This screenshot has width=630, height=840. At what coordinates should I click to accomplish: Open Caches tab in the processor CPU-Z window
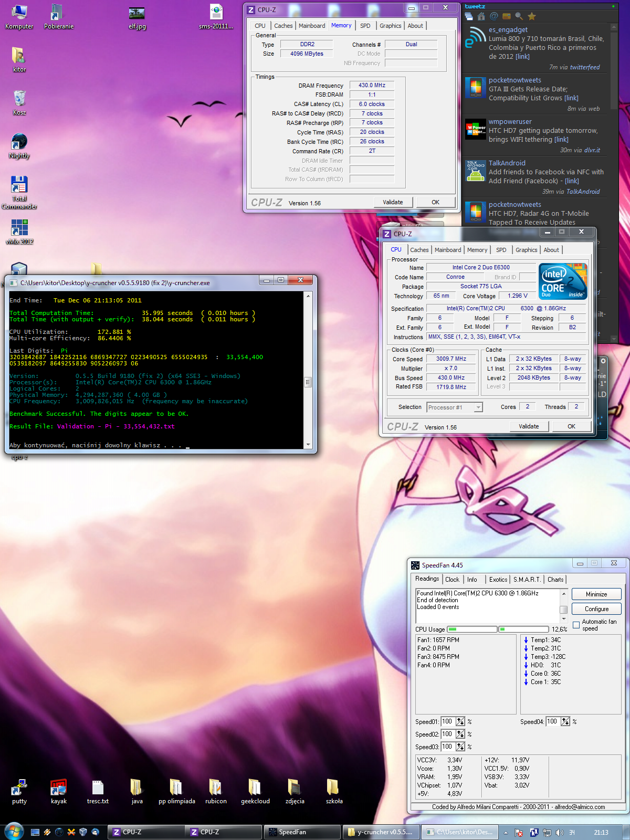419,250
